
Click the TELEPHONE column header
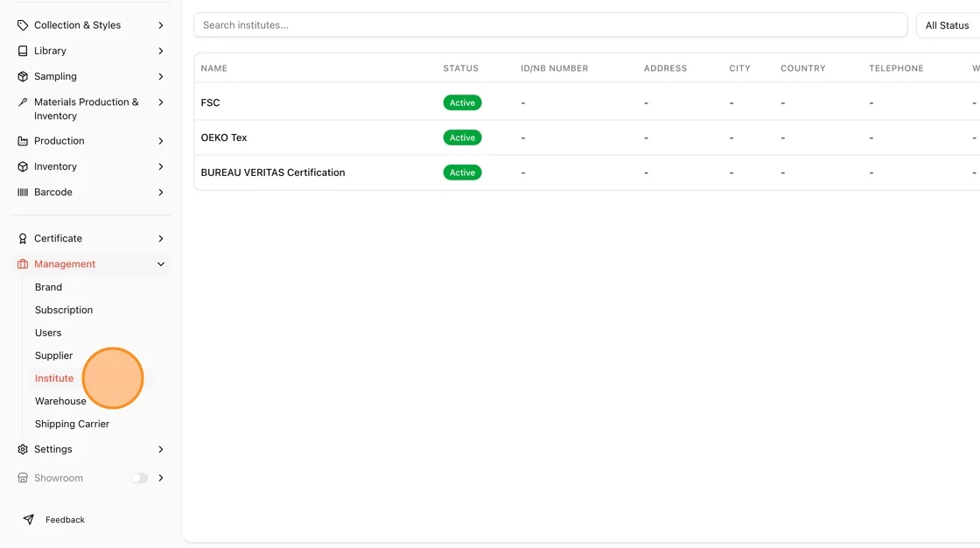[896, 68]
